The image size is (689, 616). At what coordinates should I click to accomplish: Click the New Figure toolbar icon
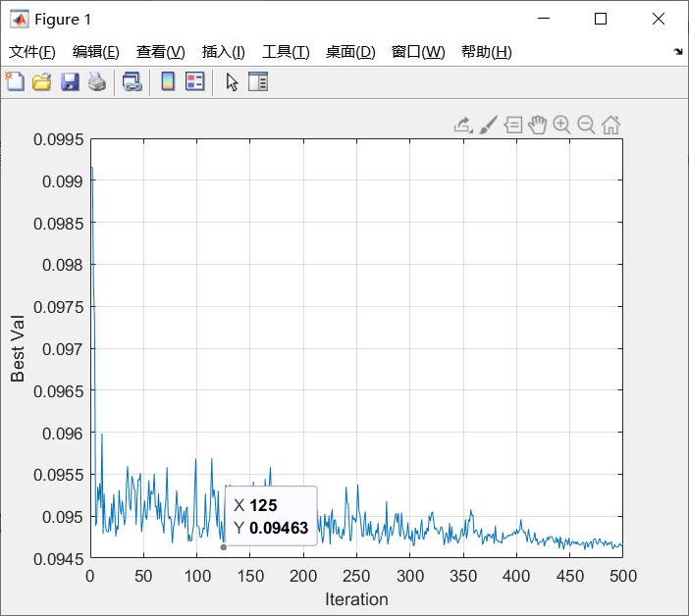pos(15,81)
